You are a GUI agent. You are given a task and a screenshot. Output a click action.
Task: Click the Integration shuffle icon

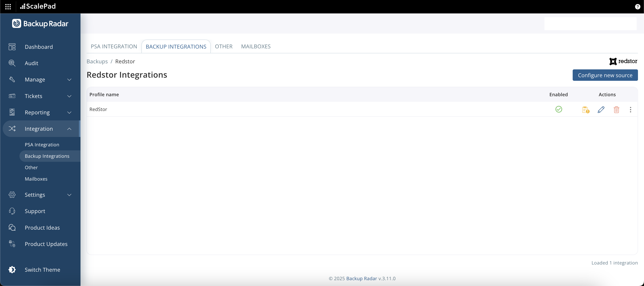click(x=12, y=129)
